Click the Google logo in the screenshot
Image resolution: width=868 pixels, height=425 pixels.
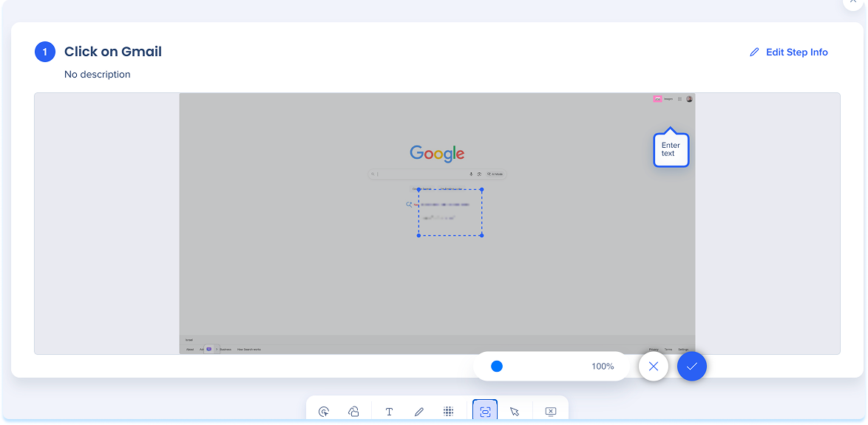point(437,154)
